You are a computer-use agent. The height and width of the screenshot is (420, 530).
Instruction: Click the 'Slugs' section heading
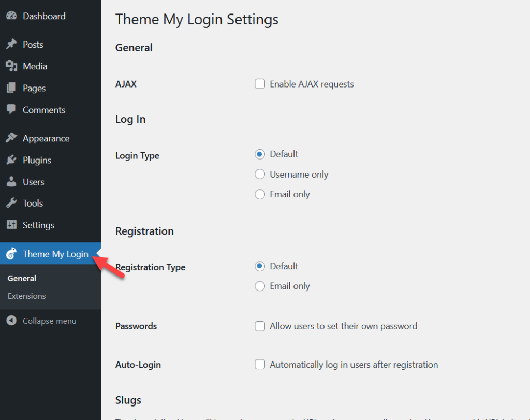point(128,400)
